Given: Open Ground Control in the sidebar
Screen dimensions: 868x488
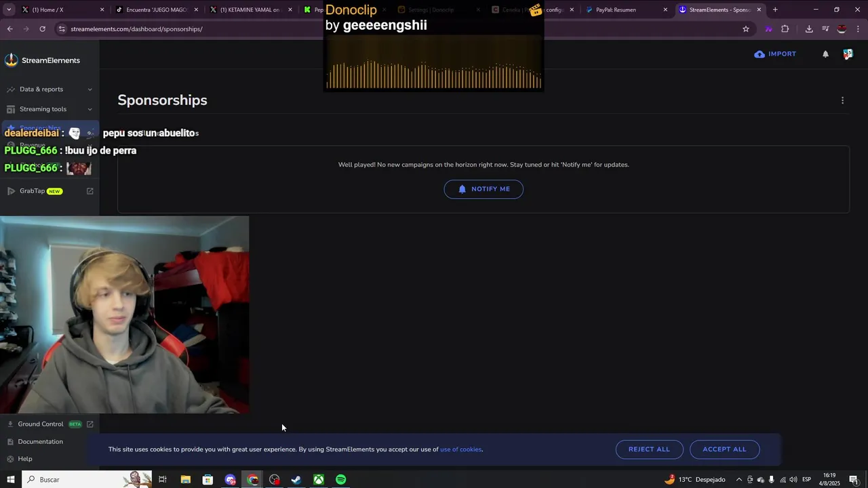Looking at the screenshot, I should tap(41, 424).
